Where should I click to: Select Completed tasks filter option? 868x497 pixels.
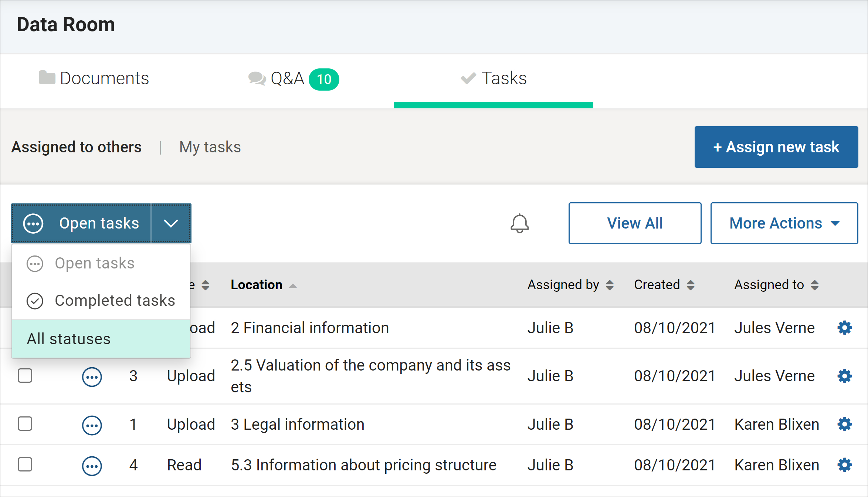pos(101,301)
